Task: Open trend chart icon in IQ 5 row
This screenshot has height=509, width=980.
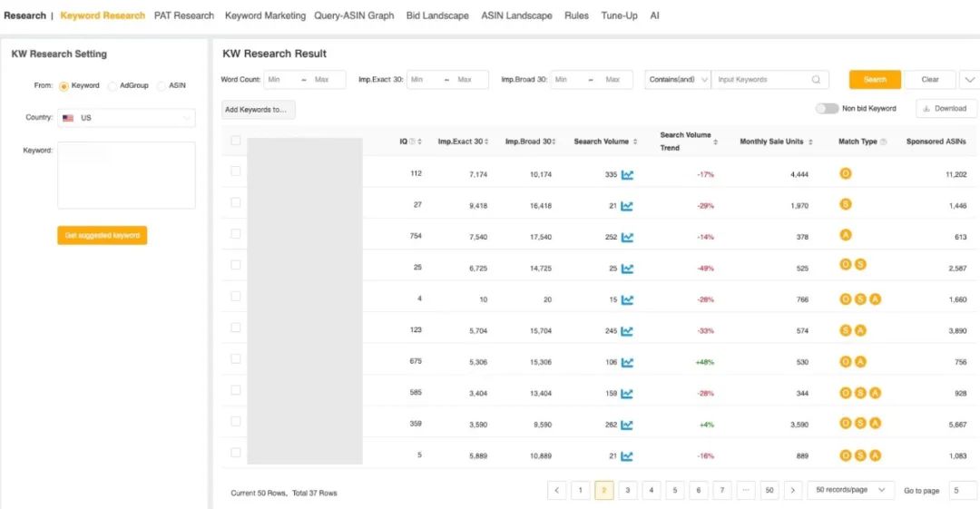Action: [627, 455]
